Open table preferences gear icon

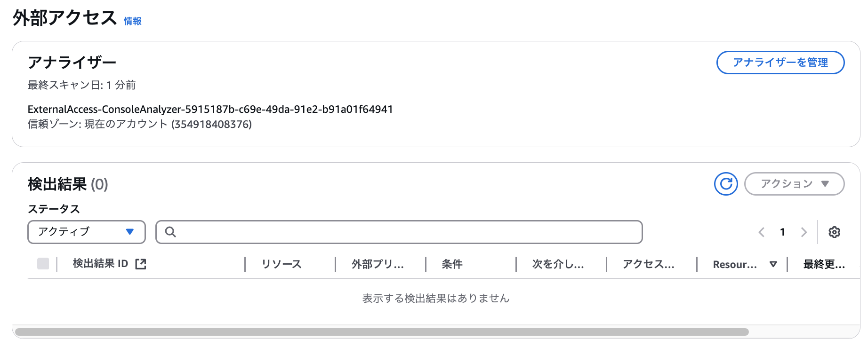(x=834, y=232)
